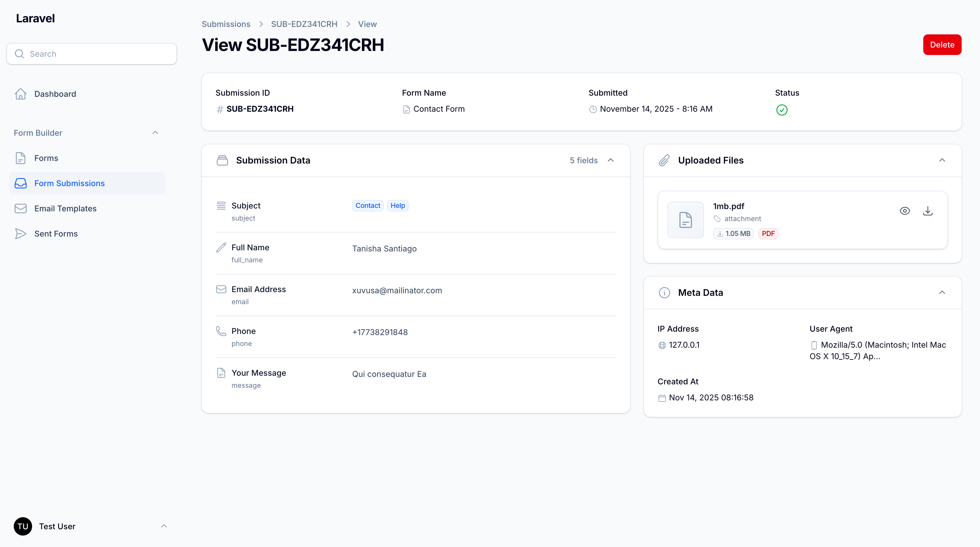Open the Submissions breadcrumb link
This screenshot has height=547, width=980.
(x=226, y=24)
